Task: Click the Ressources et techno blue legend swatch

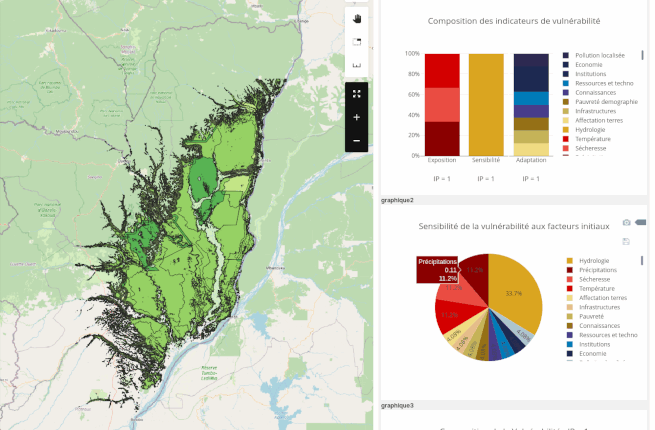Action: point(566,83)
